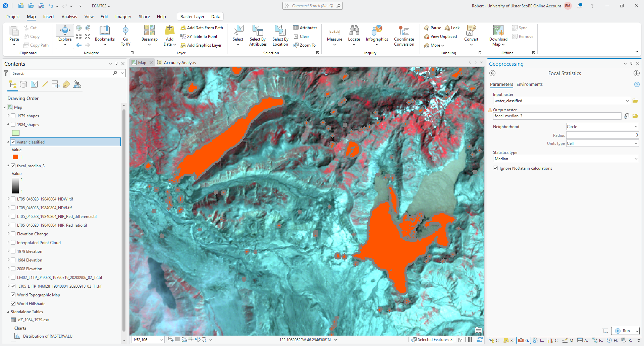Open Basemap gallery
The width and height of the screenshot is (644, 346).
tap(149, 31)
